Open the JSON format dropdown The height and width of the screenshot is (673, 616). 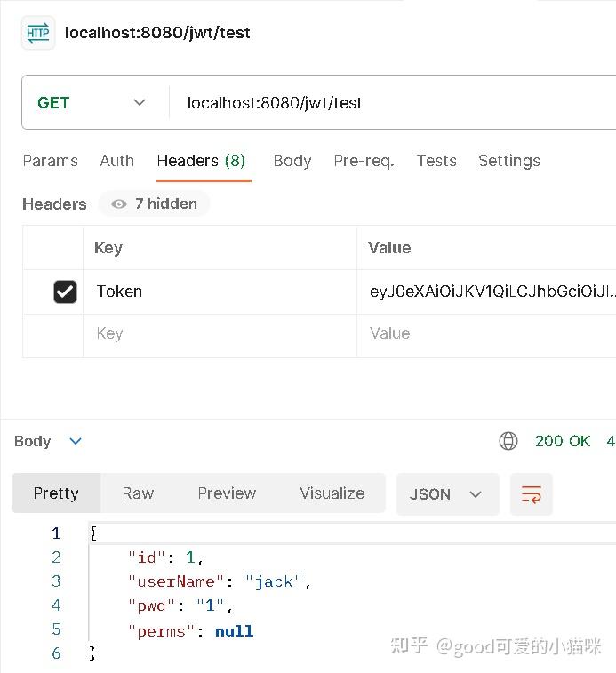[x=446, y=494]
